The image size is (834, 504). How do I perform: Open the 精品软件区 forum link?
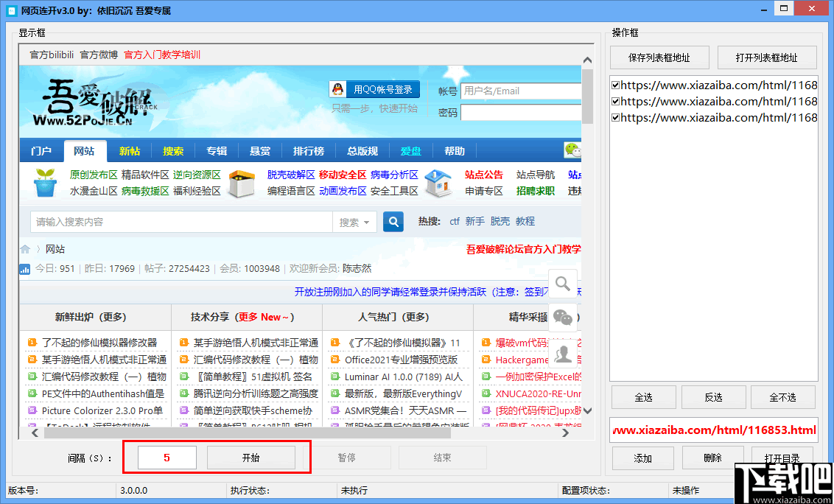click(145, 175)
